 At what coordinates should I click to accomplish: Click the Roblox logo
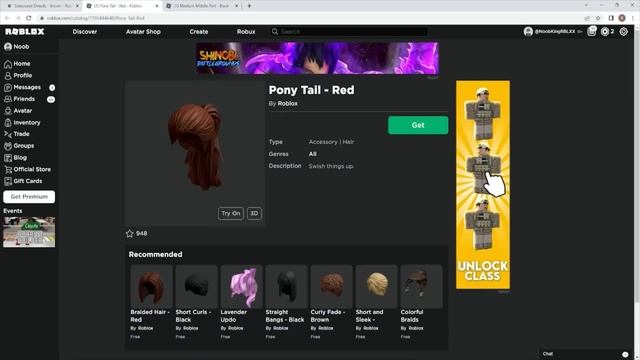[x=24, y=31]
